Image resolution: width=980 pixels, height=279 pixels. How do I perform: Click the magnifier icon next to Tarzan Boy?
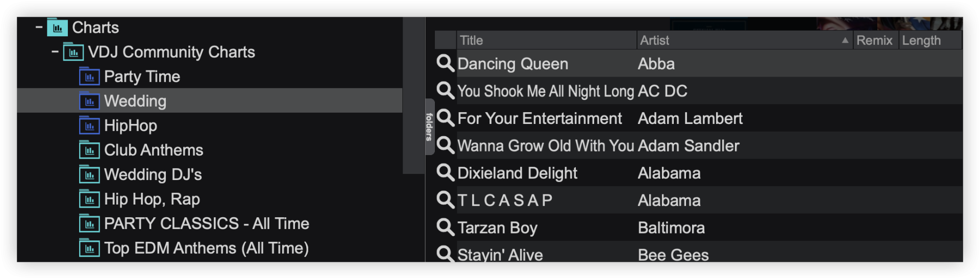tap(445, 227)
